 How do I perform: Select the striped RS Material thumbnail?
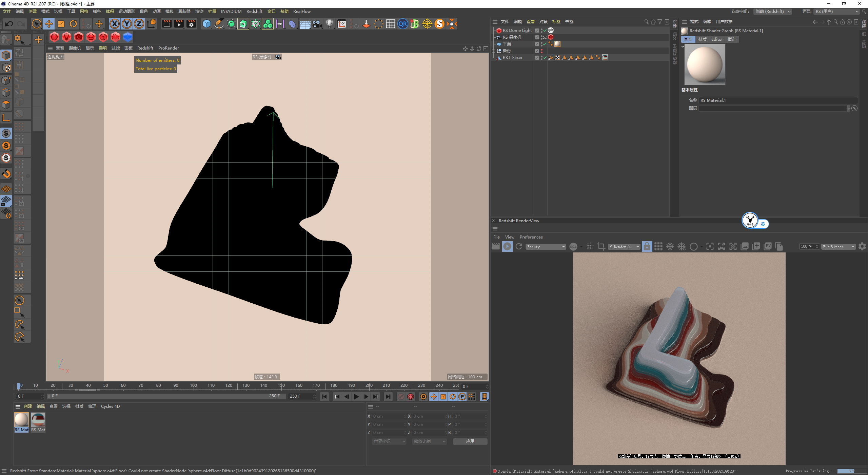38,420
